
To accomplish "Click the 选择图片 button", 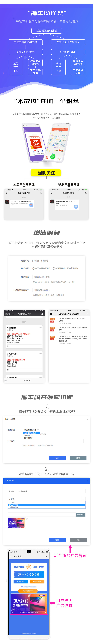I will click(x=81, y=515).
